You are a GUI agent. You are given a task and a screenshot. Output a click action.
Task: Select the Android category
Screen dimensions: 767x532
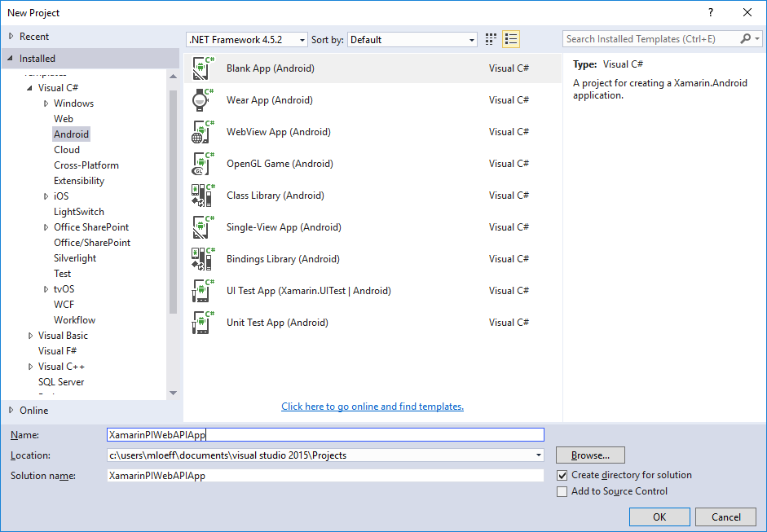pyautogui.click(x=72, y=134)
